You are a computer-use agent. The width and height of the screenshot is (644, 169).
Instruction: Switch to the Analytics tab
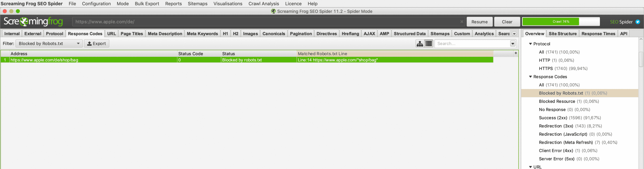484,34
